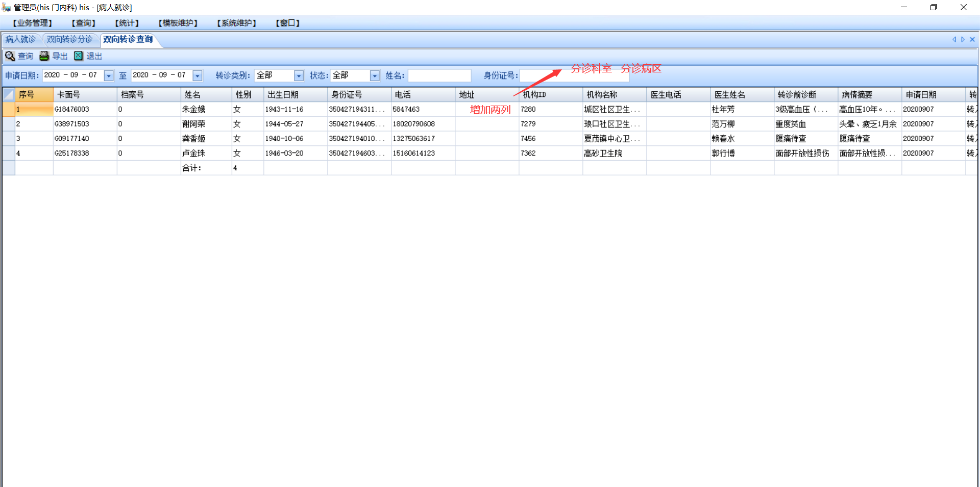980x487 pixels.
Task: Click institution ID 7280
Action: (x=528, y=109)
